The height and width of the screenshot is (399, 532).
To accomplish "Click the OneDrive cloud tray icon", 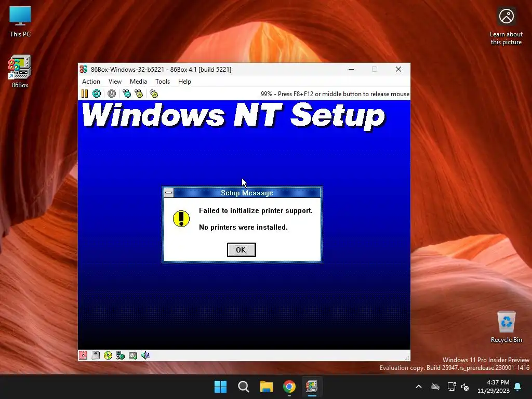I will 435,387.
